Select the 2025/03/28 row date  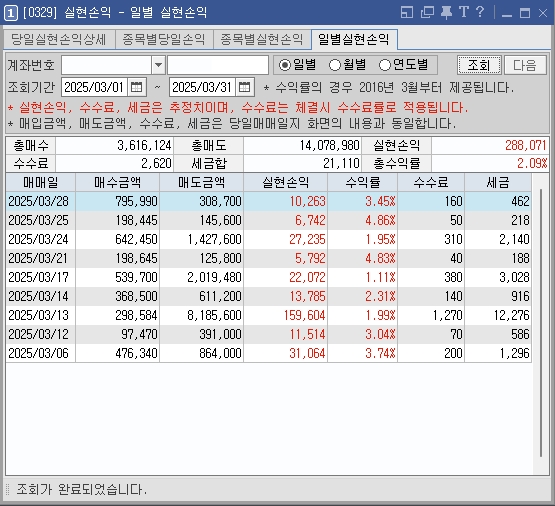pos(39,201)
